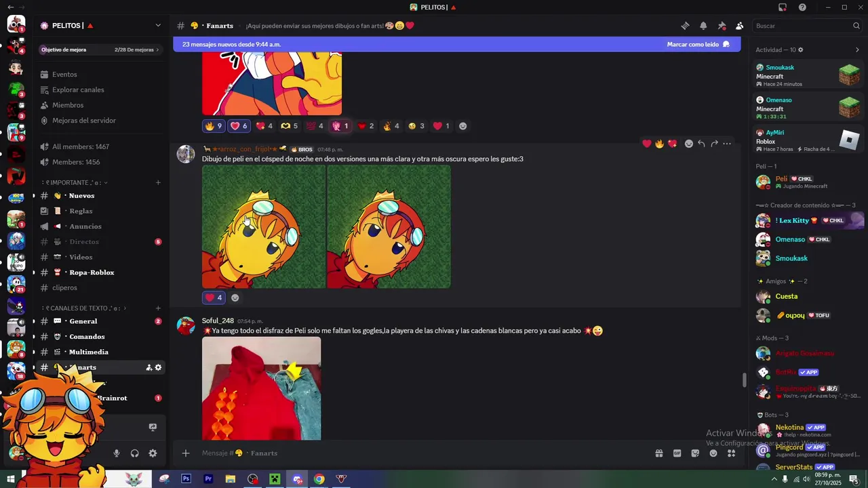Add reaction next to the heart 4 reaction
868x488 pixels.
click(235, 298)
